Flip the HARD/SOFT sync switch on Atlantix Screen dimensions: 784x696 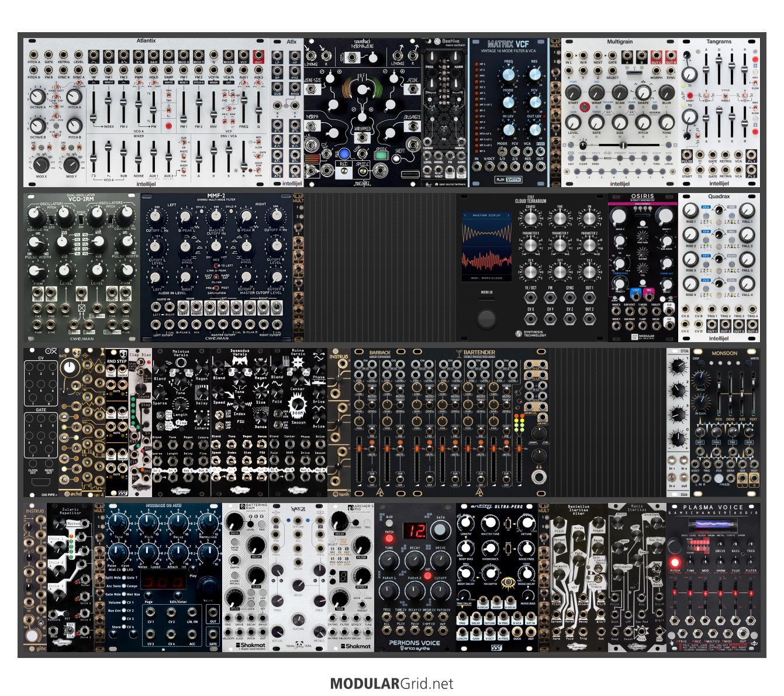pos(56,87)
